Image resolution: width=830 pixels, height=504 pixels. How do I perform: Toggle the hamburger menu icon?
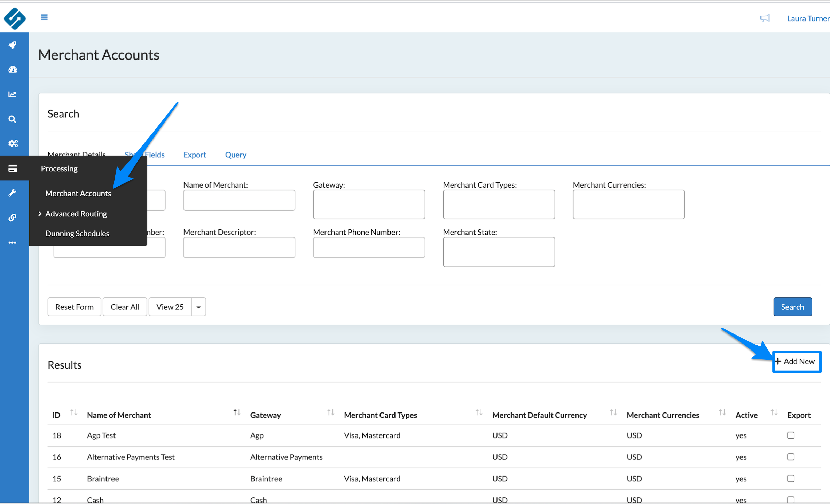[44, 17]
